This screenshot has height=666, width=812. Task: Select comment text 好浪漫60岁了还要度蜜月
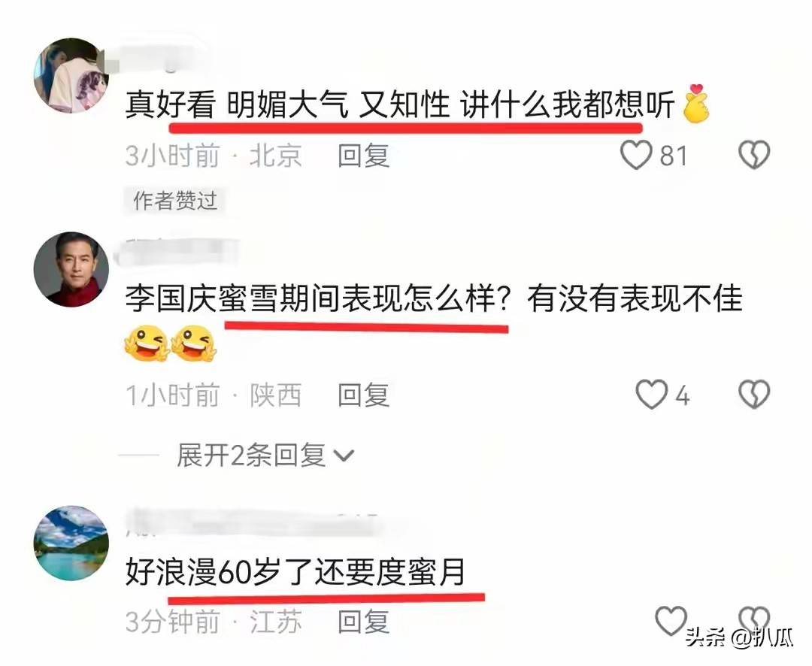295,572
